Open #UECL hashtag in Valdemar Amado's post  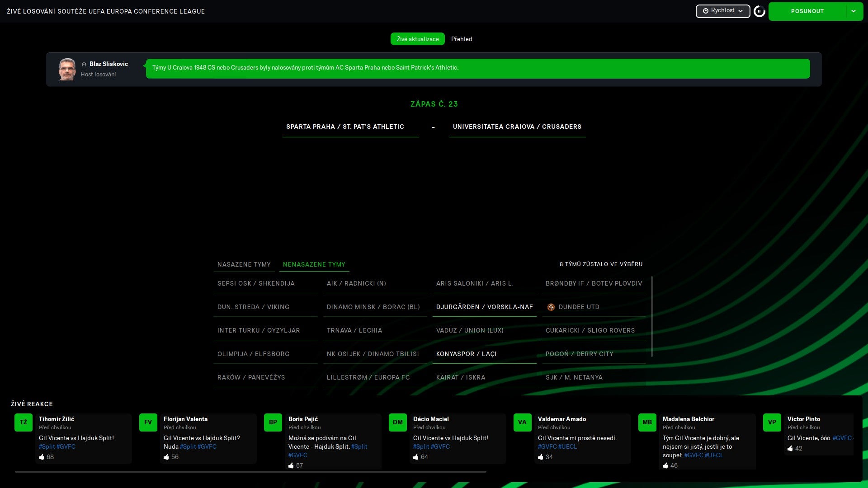567,446
